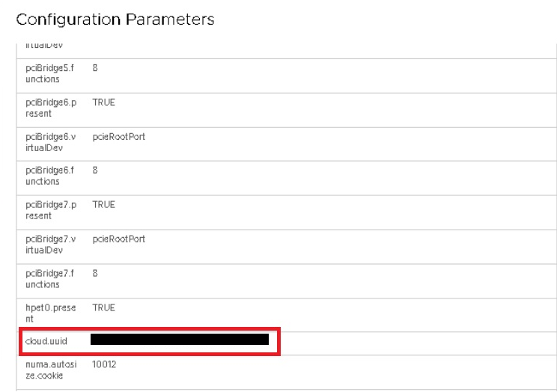Screen dimensions: 557x392
Task: Click the pciBridge7.functions parameter name
Action: click(x=49, y=279)
